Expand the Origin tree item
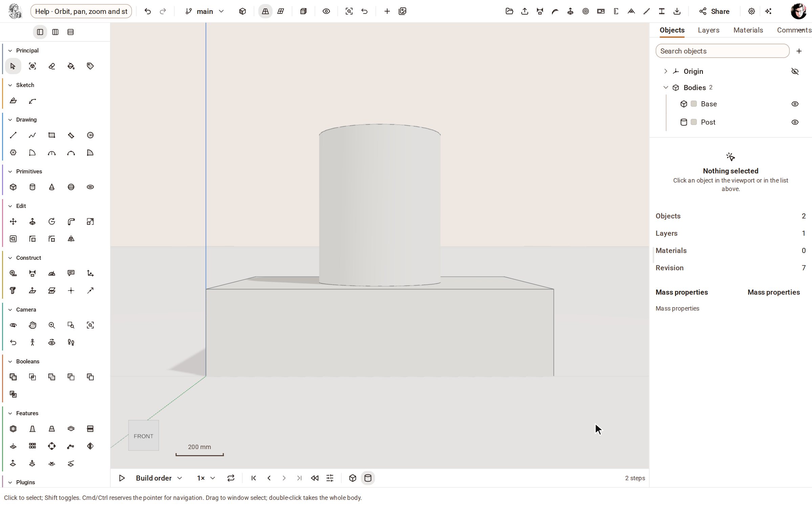 pyautogui.click(x=666, y=71)
